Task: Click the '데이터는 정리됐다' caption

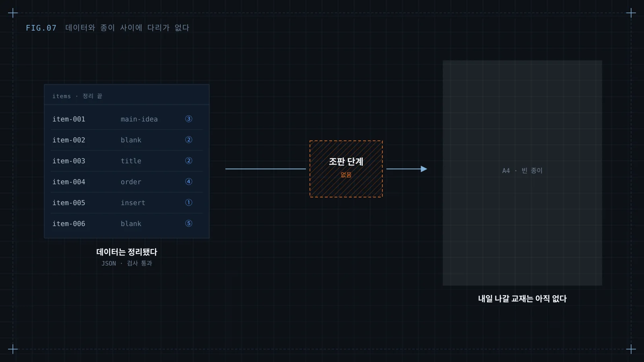Action: coord(127,252)
